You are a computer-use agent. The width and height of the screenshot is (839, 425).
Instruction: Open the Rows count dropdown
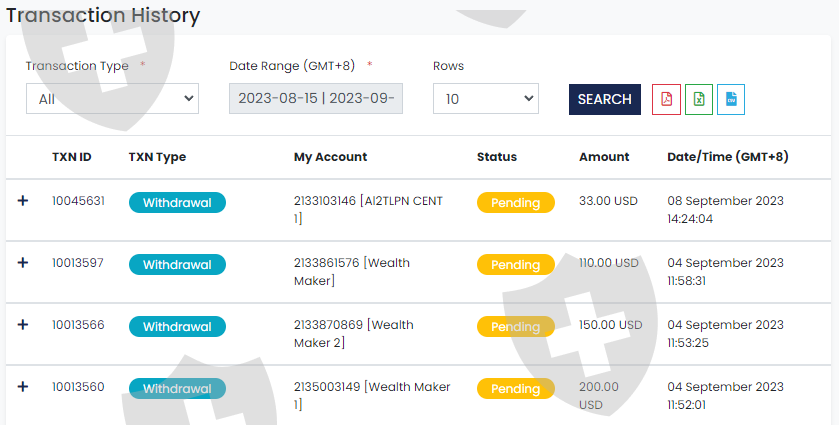(485, 99)
